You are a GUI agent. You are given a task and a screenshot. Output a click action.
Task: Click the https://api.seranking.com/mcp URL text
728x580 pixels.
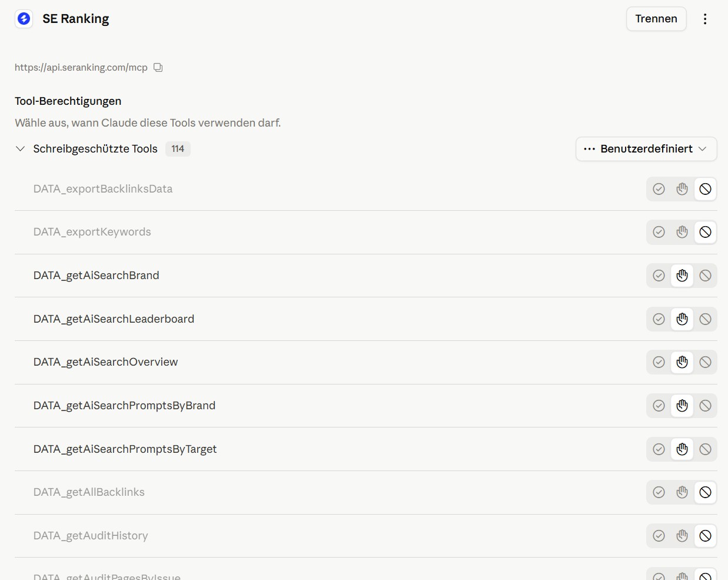[81, 67]
